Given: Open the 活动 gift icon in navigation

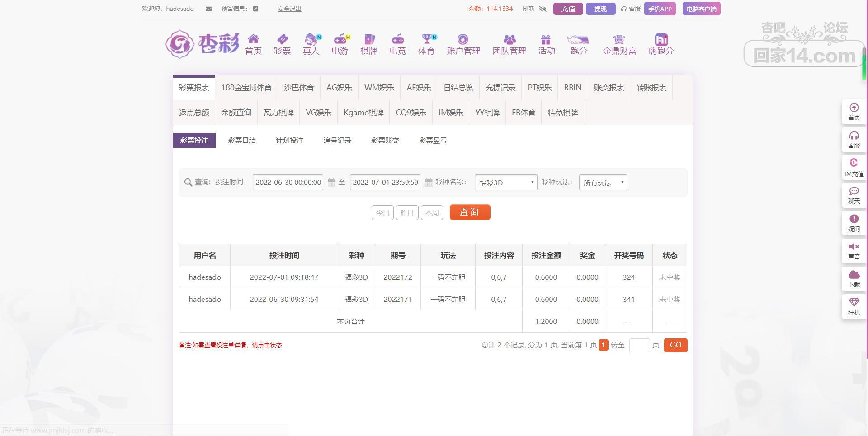Looking at the screenshot, I should click(546, 39).
